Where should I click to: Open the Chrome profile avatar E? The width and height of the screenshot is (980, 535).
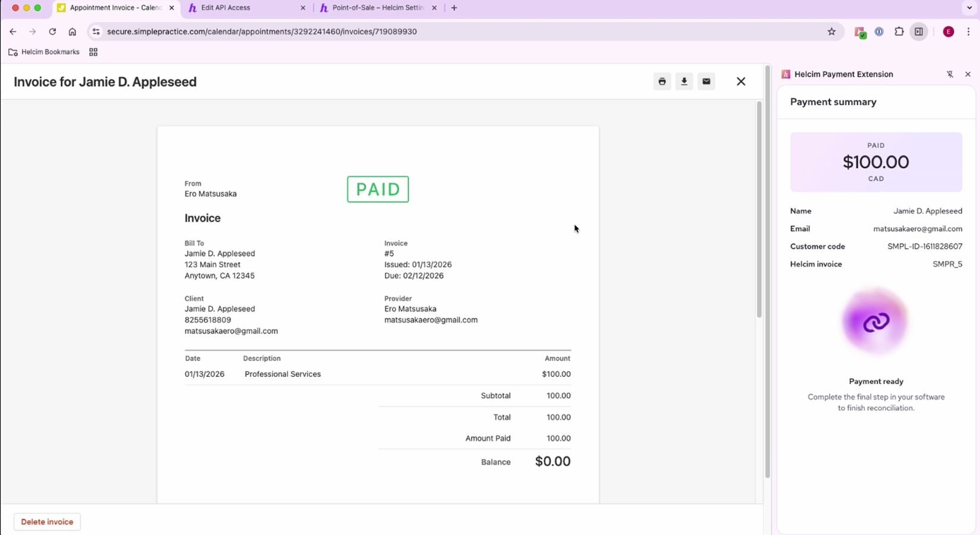click(949, 32)
